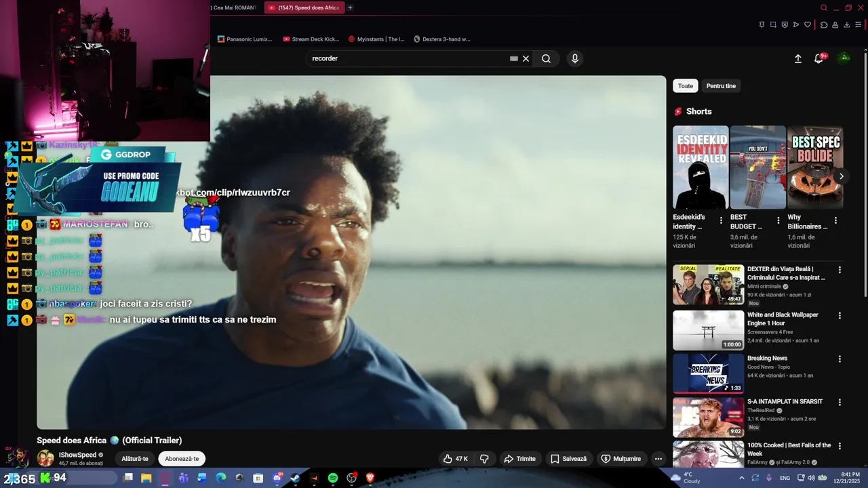Click the heart bookmarks icon in browser toolbar
Viewport: 868px width, 488px height.
[x=808, y=24]
